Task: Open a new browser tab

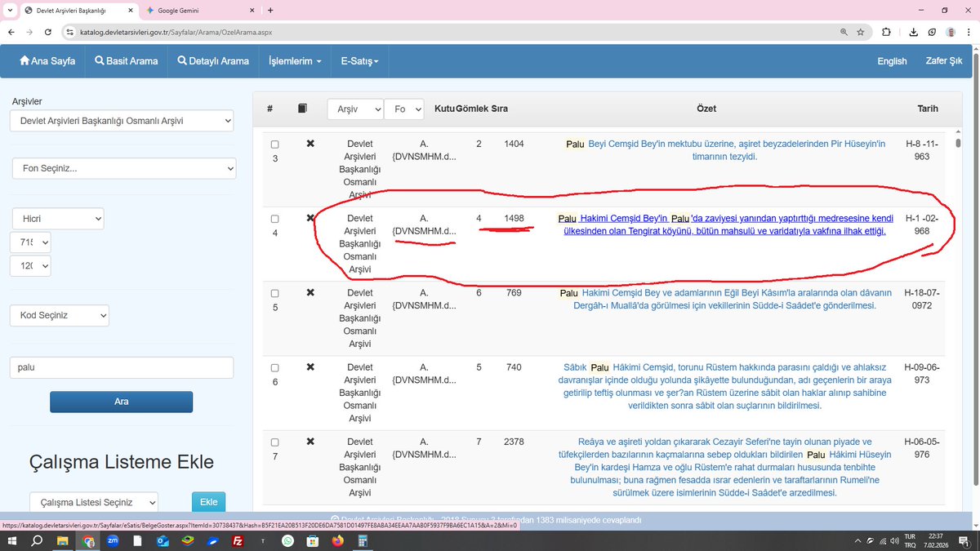Action: [270, 10]
